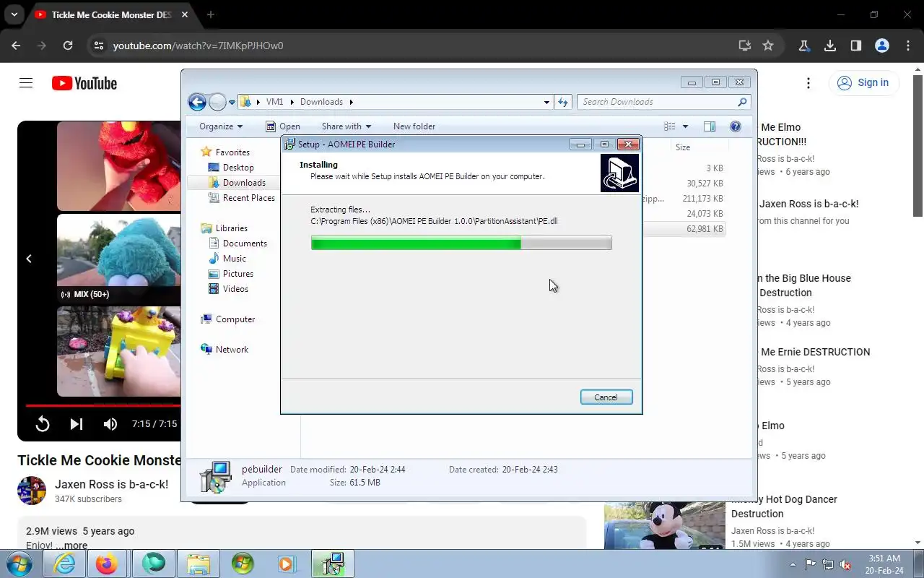Screen dimensions: 924x578
Task: Show hidden system tray icons
Action: click(x=793, y=564)
